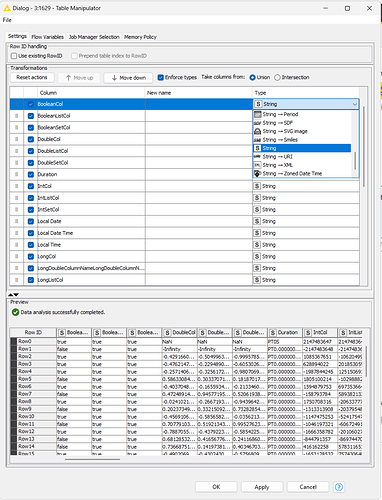The height and width of the screenshot is (500, 382).
Task: Click the drag handle of DoubleCol row
Action: [x=16, y=139]
